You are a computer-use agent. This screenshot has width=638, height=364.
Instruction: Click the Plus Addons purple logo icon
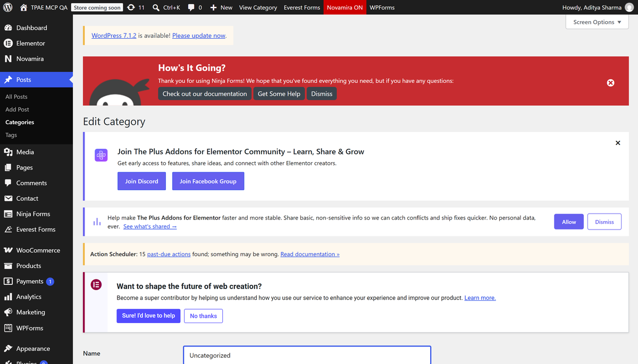click(101, 155)
